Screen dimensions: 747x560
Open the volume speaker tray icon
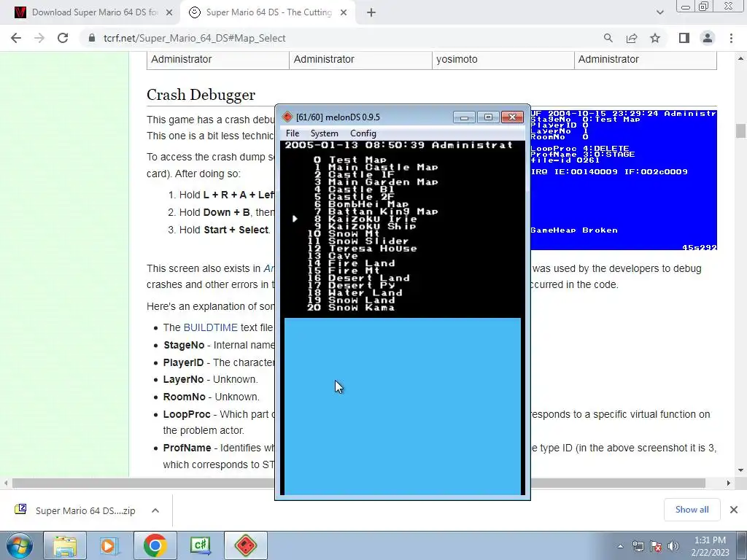[673, 546]
